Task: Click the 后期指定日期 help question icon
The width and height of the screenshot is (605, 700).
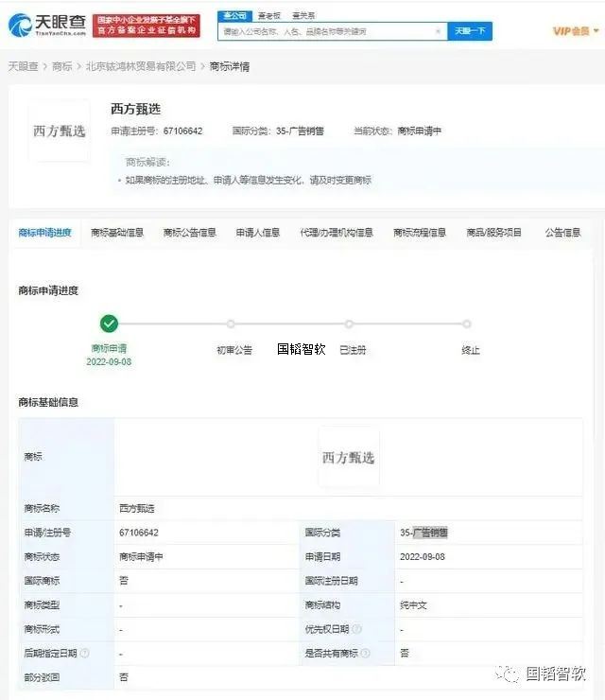Action: [84, 653]
